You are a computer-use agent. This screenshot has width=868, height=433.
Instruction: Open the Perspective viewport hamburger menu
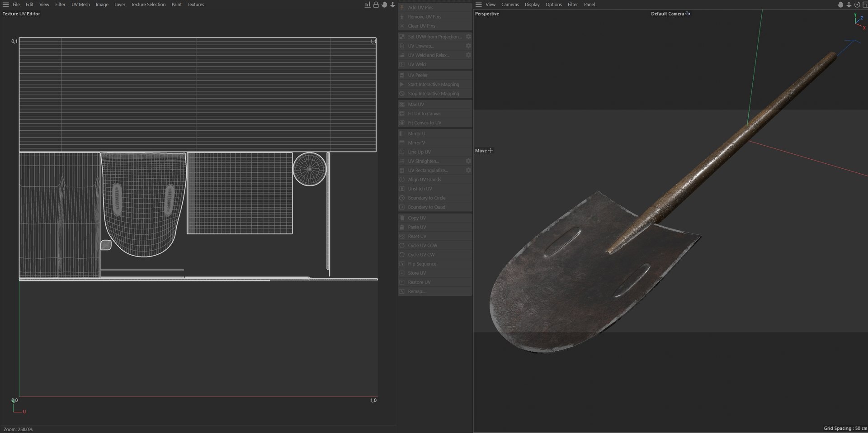(479, 5)
